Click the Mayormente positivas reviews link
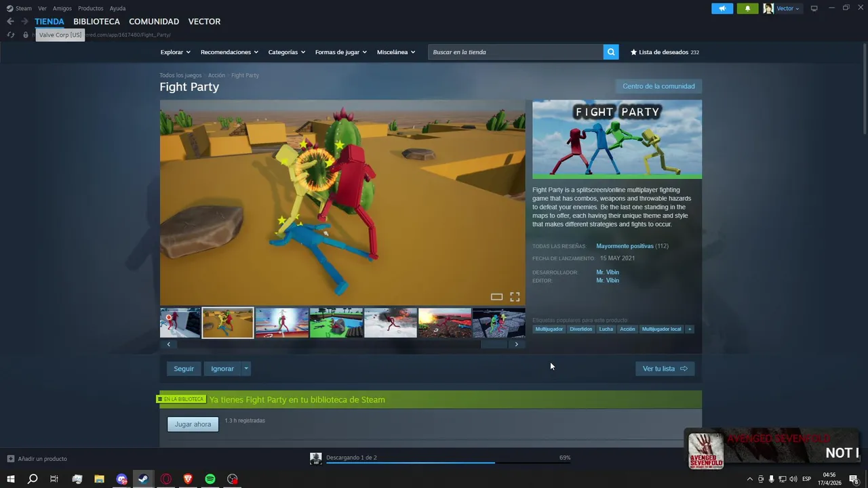 625,246
